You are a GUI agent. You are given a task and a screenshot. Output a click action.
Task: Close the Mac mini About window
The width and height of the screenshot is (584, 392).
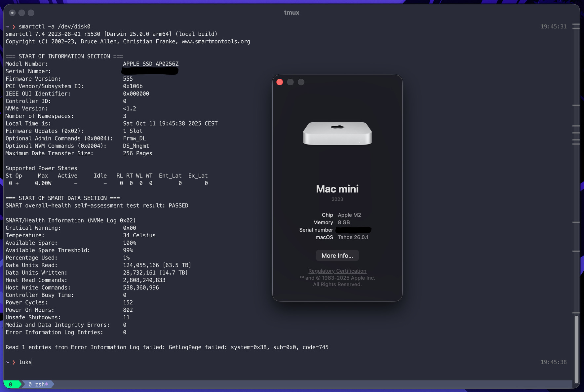[280, 82]
